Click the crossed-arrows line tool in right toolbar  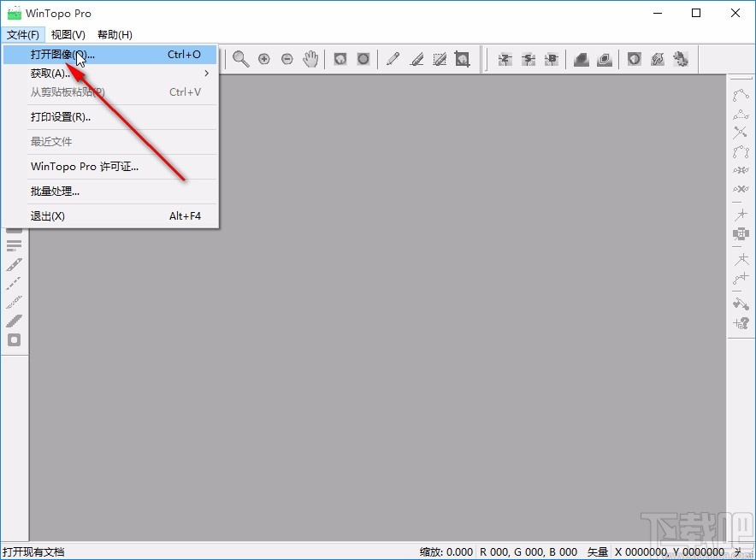coord(740,132)
